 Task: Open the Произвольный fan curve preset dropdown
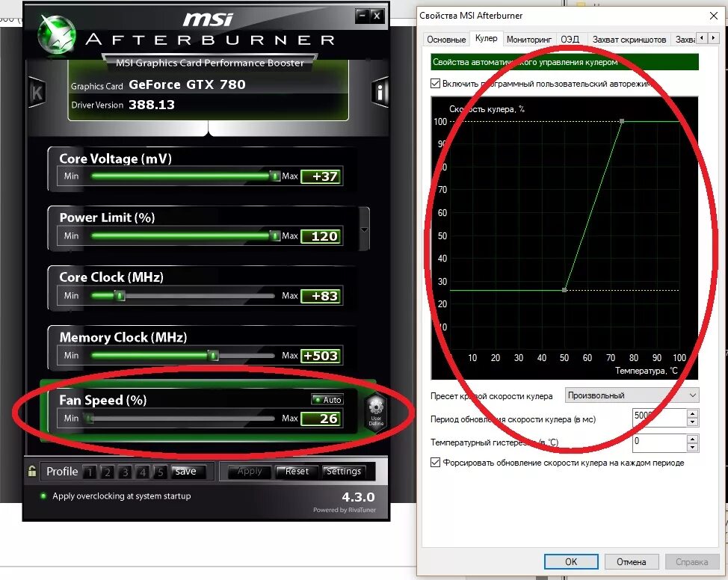coord(632,395)
